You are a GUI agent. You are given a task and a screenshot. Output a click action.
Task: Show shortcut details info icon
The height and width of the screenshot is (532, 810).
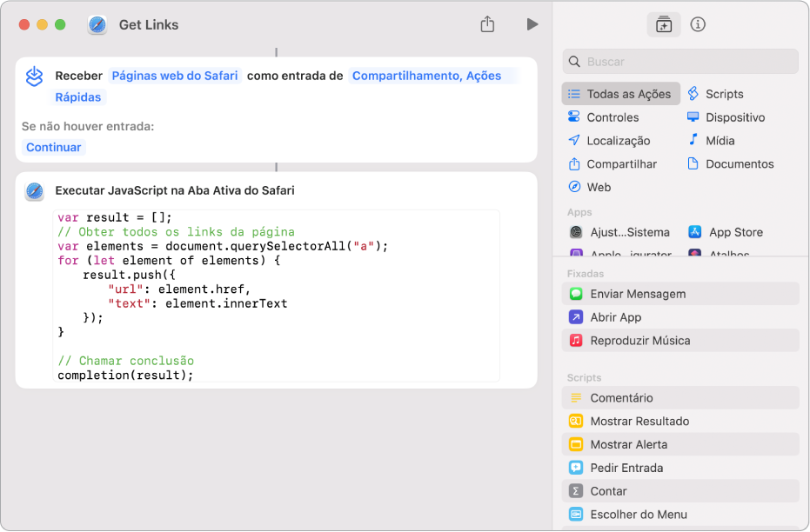pos(697,24)
